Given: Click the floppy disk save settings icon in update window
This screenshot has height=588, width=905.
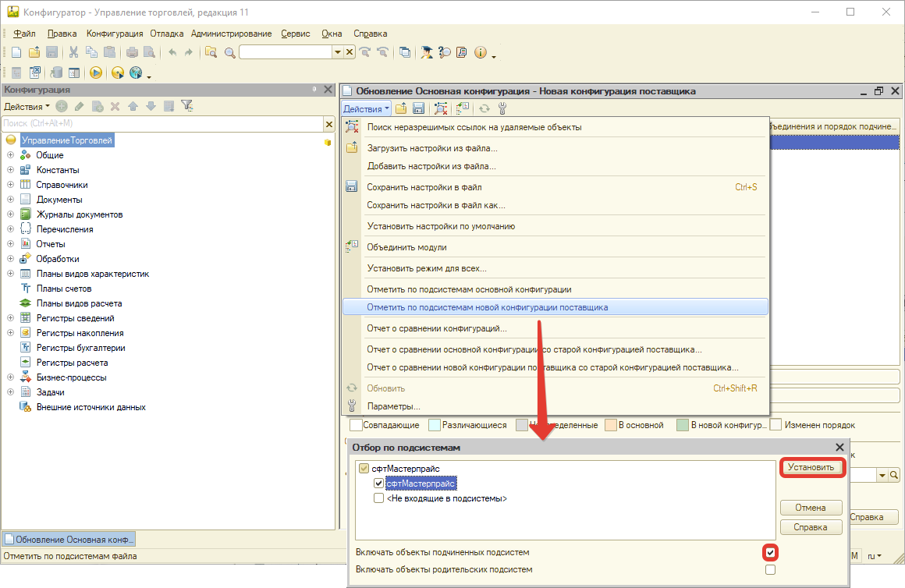Looking at the screenshot, I should (418, 109).
